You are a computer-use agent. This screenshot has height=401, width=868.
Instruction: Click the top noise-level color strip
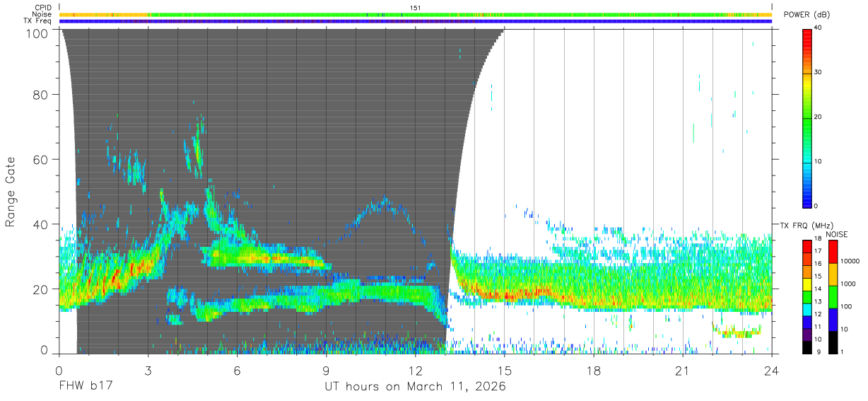(416, 14)
